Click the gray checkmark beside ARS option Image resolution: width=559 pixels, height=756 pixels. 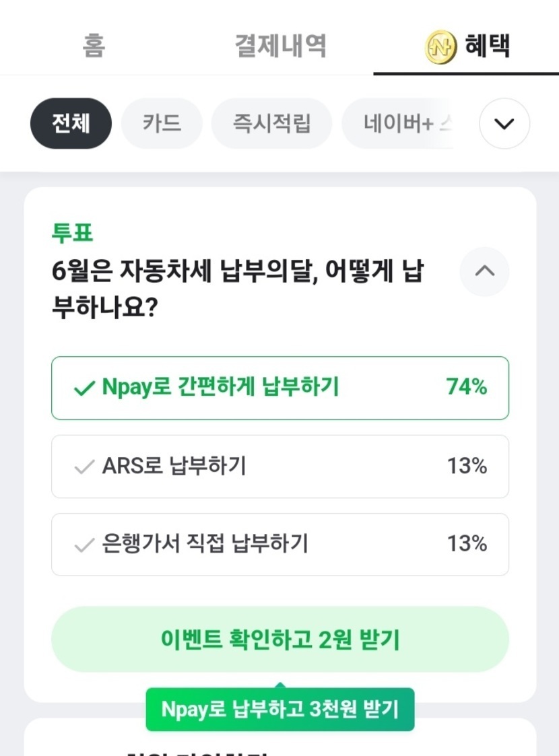click(x=84, y=467)
